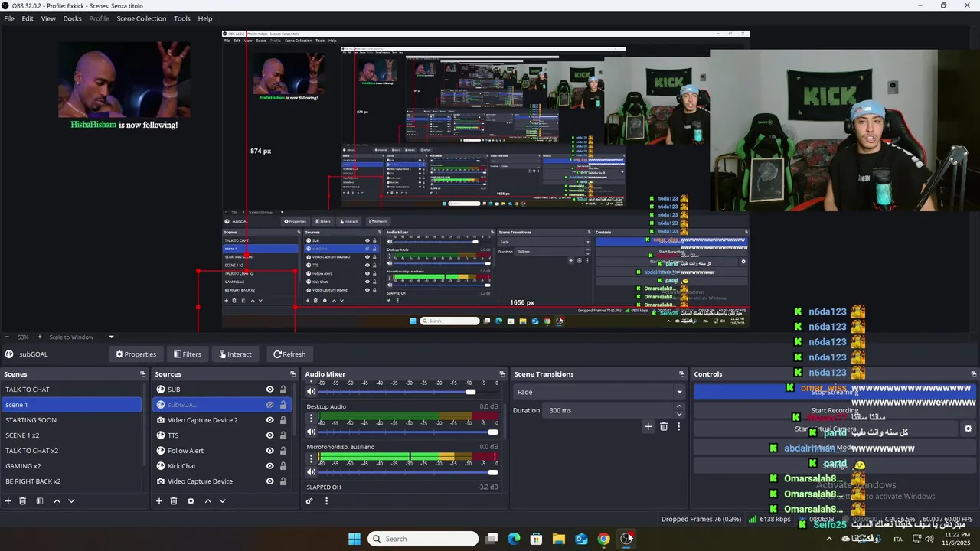Remove transition with trash icon
The image size is (980, 551).
(x=664, y=426)
